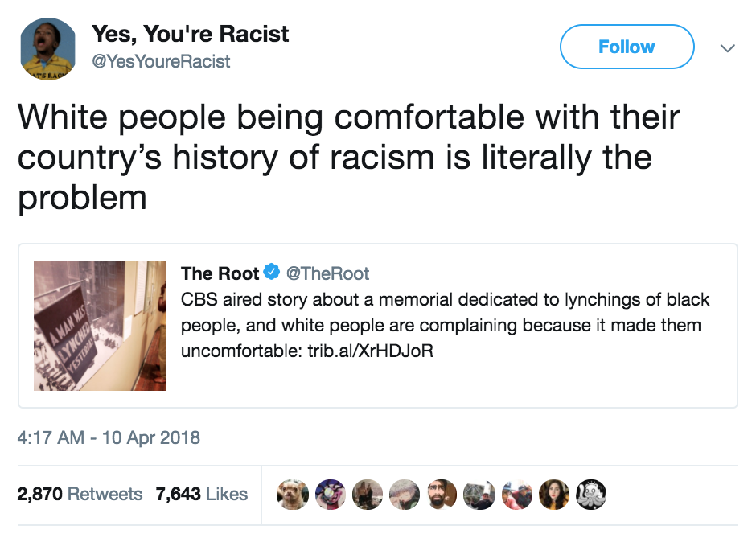This screenshot has width=756, height=534.
Task: Click the Yes, You're Racist profile avatar
Action: 47,47
